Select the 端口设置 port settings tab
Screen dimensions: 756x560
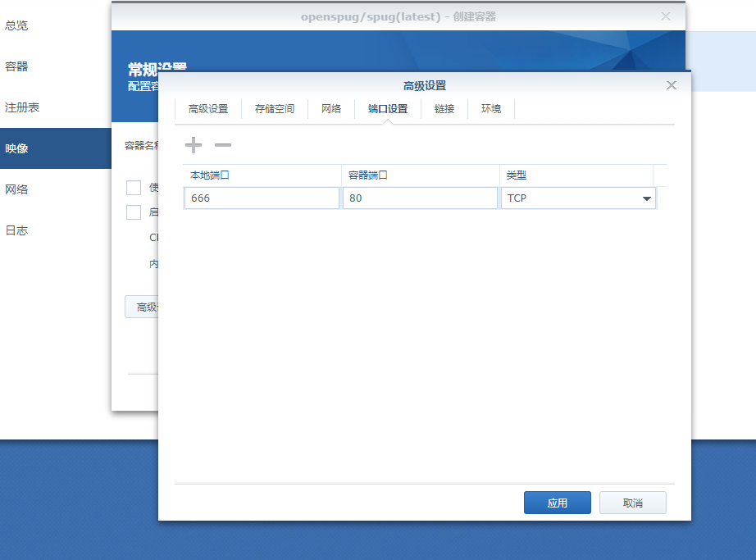point(385,107)
